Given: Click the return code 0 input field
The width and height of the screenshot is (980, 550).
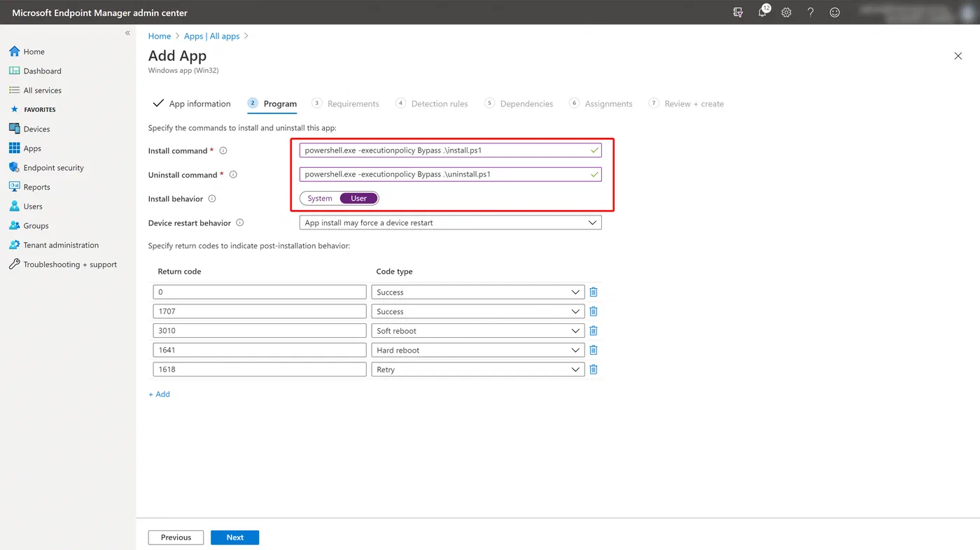Looking at the screenshot, I should 260,292.
